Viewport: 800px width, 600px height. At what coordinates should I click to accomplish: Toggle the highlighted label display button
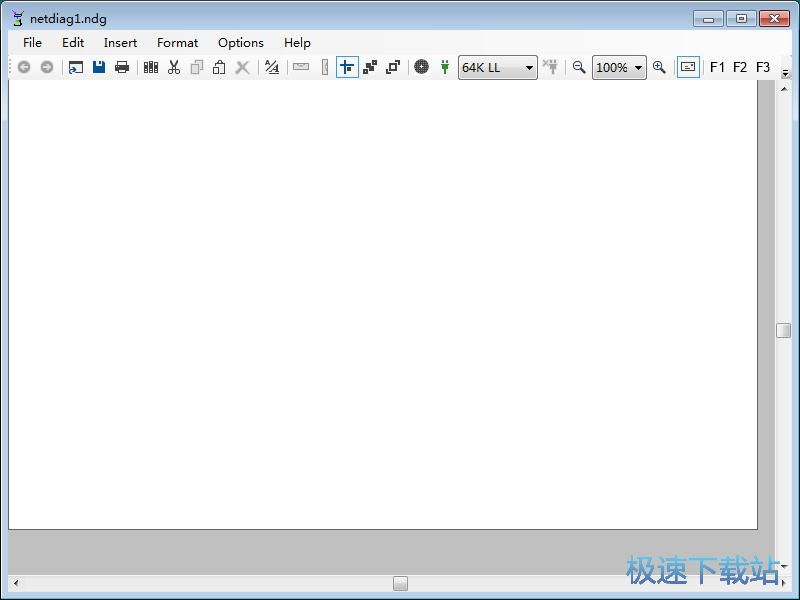pos(688,67)
